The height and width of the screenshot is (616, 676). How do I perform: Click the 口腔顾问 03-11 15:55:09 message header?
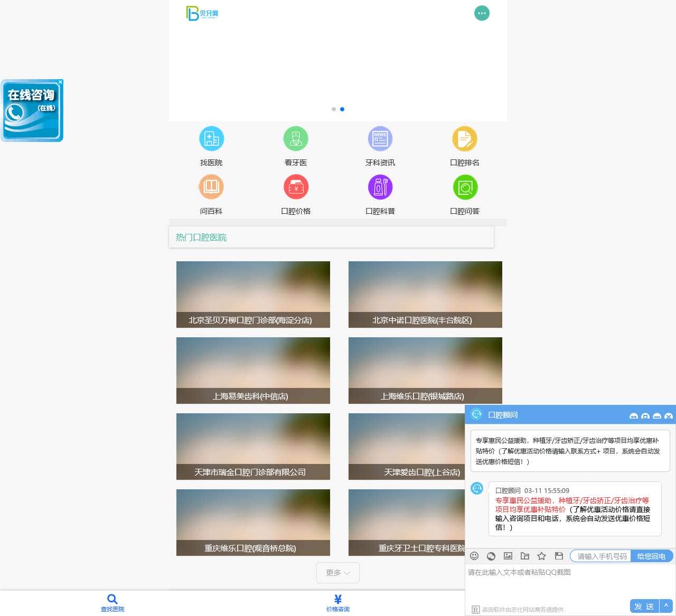532,490
